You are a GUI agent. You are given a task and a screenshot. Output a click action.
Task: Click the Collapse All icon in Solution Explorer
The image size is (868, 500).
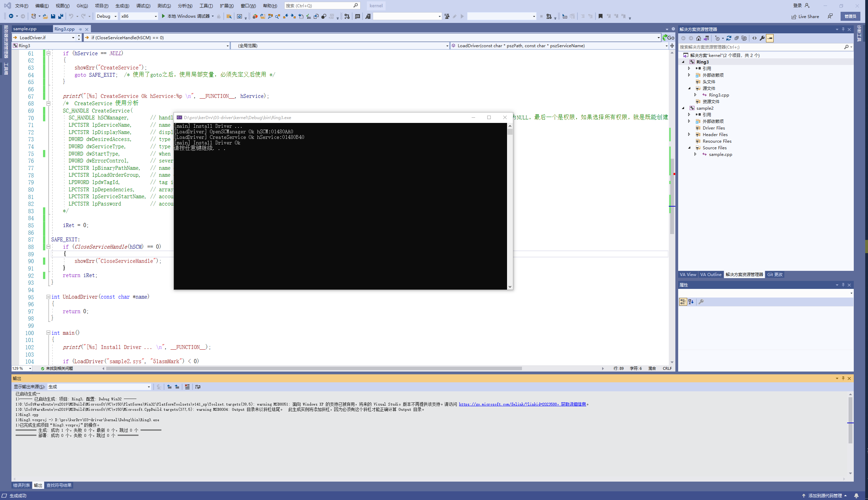tap(736, 38)
